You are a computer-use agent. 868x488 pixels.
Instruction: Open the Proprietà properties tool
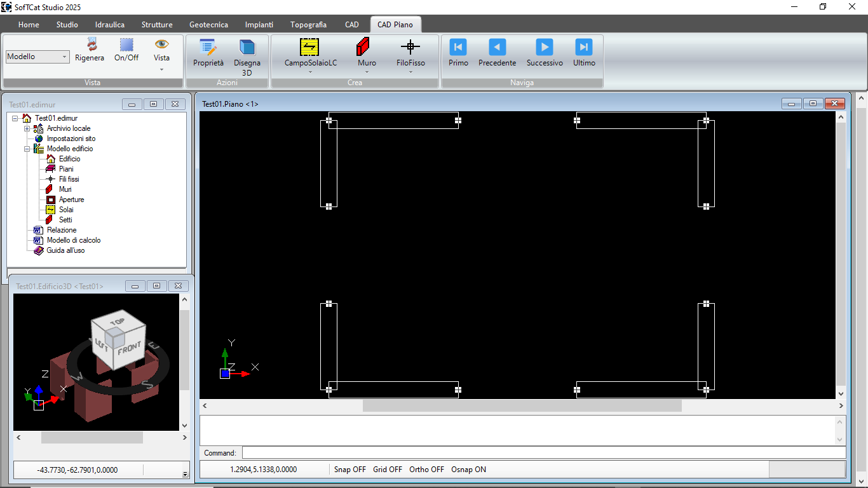click(208, 48)
